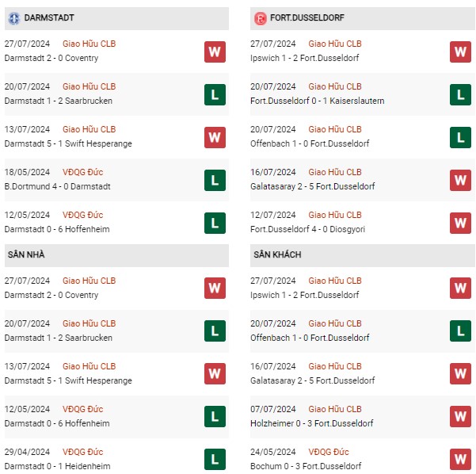The image size is (476, 474).
Task: Click the Darmstadt club logo
Action: pyautogui.click(x=14, y=18)
